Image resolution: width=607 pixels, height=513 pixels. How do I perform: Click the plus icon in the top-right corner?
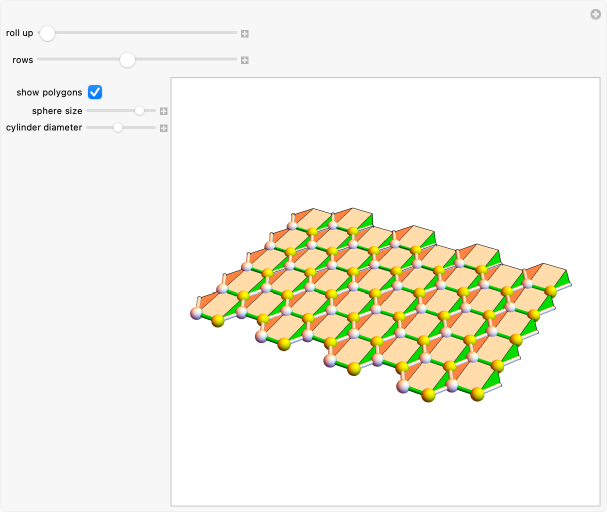(x=595, y=14)
